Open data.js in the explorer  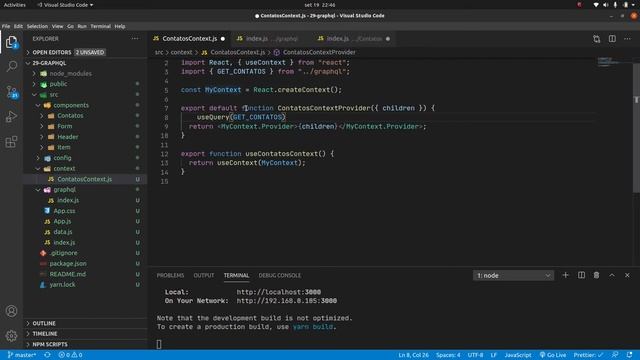tap(86, 232)
